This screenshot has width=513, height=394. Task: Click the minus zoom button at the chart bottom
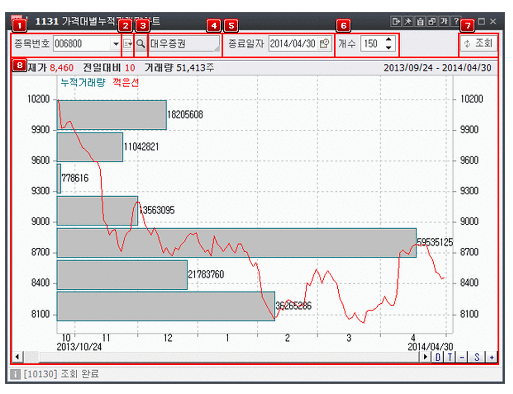462,357
